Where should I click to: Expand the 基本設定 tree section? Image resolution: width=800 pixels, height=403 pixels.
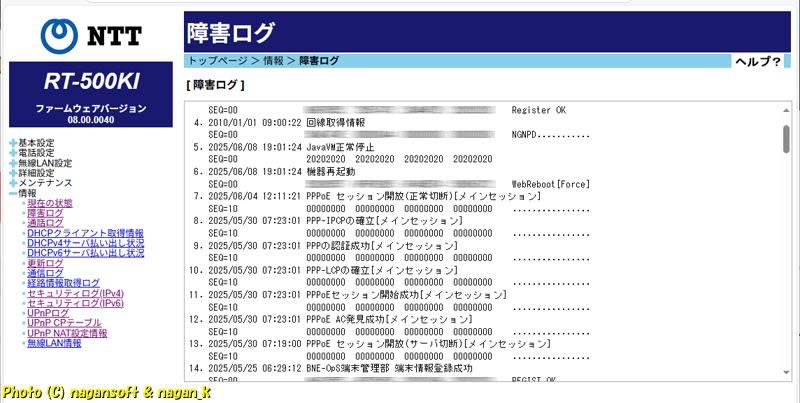click(13, 143)
